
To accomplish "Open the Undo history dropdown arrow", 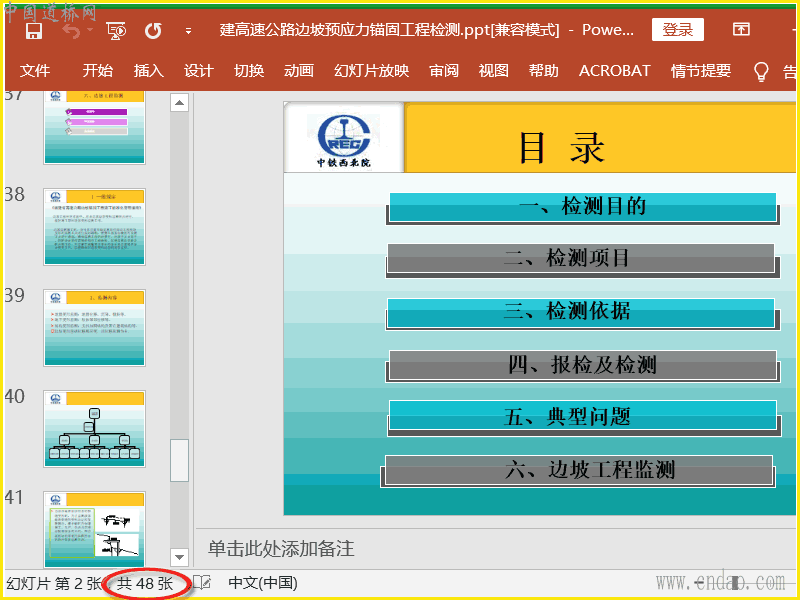I will (x=89, y=31).
